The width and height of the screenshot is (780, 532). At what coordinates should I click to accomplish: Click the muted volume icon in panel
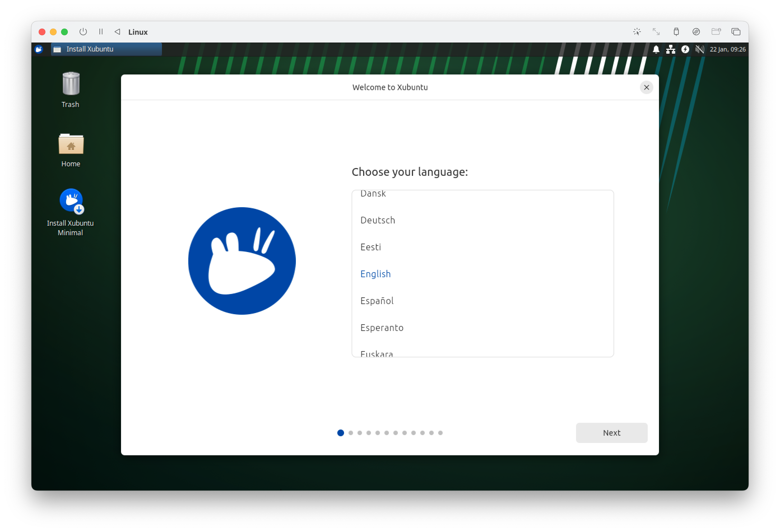699,50
